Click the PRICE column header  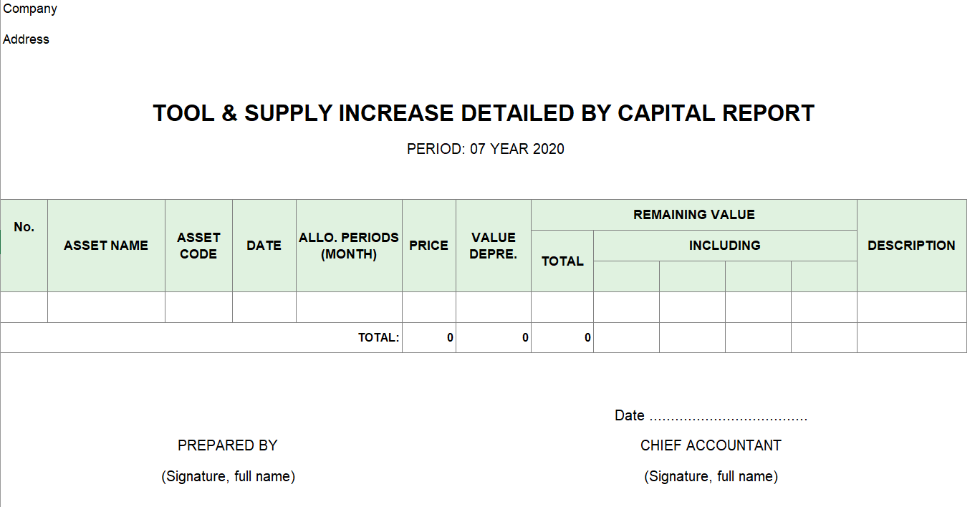[x=428, y=246]
